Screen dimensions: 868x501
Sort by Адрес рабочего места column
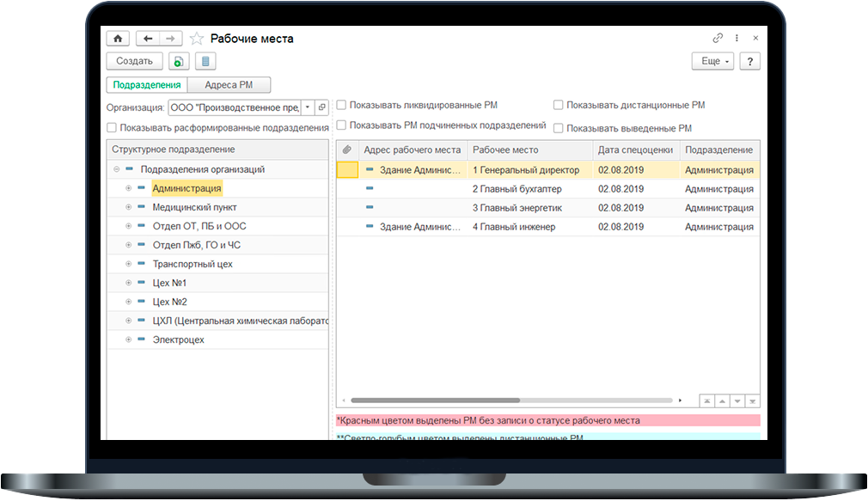(412, 150)
